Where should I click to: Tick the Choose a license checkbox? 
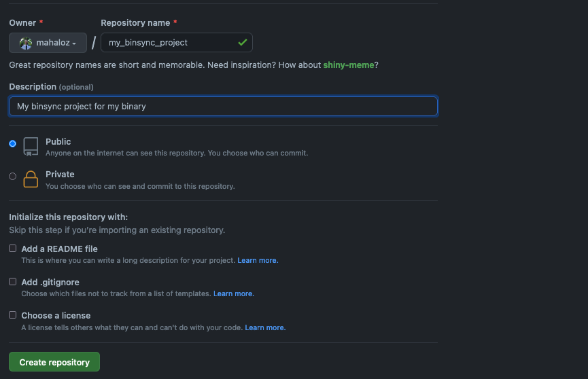point(13,315)
